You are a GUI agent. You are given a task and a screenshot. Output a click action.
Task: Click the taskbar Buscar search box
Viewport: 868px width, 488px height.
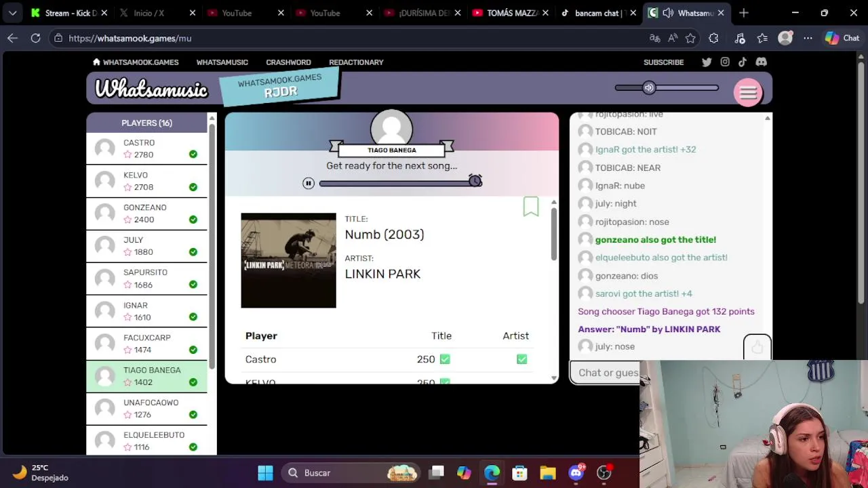tap(351, 472)
